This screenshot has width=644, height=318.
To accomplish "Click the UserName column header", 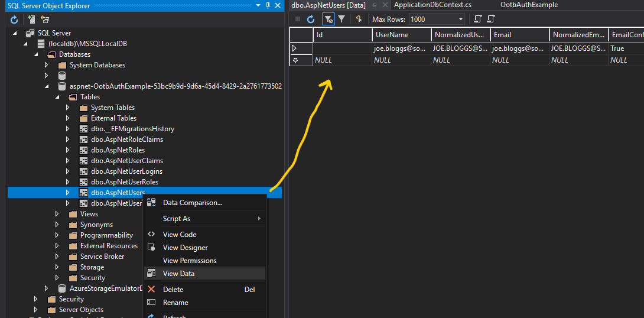I will coord(402,35).
